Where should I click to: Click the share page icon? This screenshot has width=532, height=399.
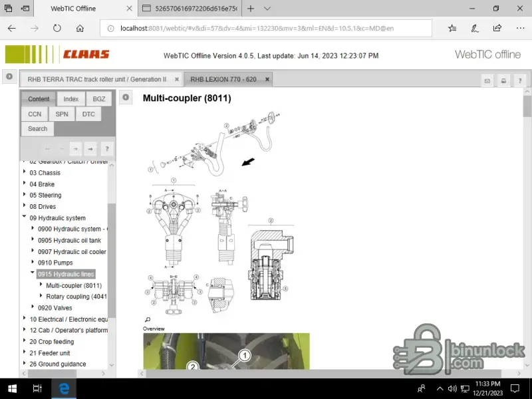[x=497, y=29]
